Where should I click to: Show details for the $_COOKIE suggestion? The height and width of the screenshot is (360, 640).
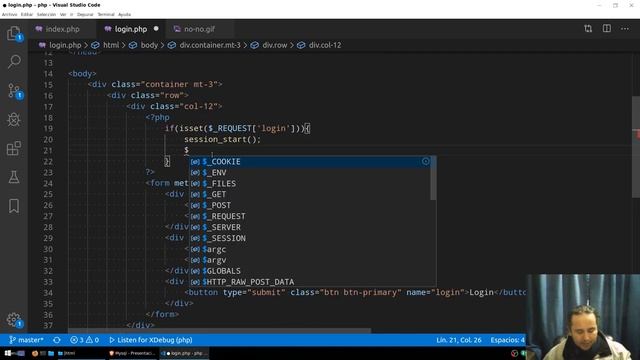(426, 161)
